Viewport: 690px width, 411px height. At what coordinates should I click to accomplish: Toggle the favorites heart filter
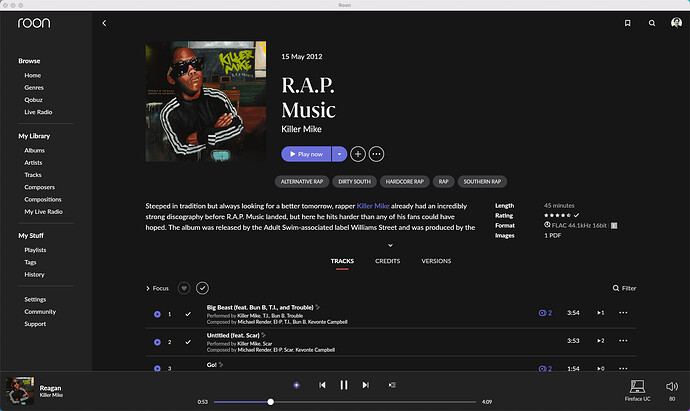click(184, 288)
